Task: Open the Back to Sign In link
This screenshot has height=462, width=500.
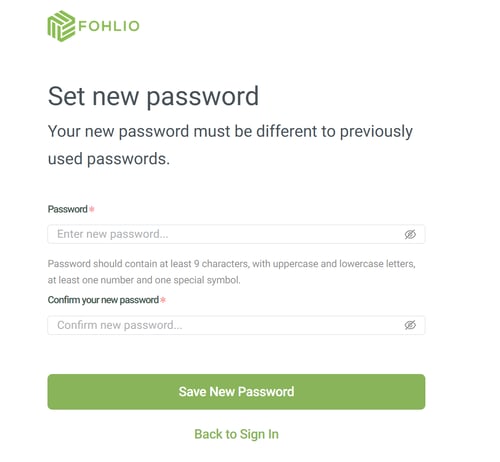Action: pyautogui.click(x=236, y=434)
